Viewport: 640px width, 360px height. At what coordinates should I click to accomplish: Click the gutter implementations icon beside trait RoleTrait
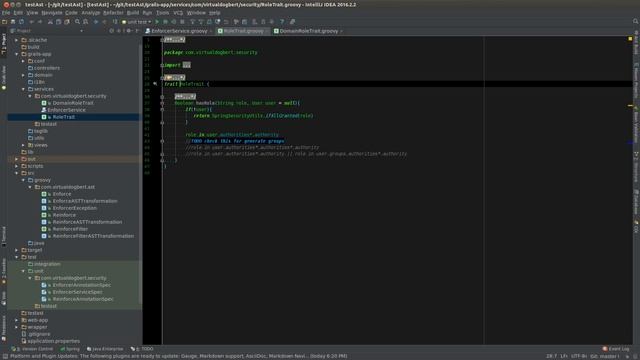pos(155,84)
